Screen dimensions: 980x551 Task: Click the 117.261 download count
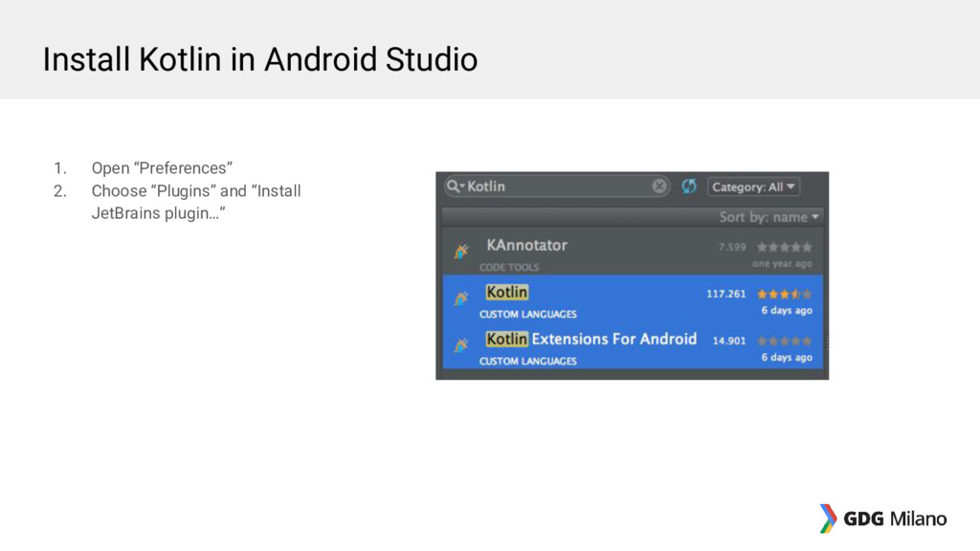(726, 294)
